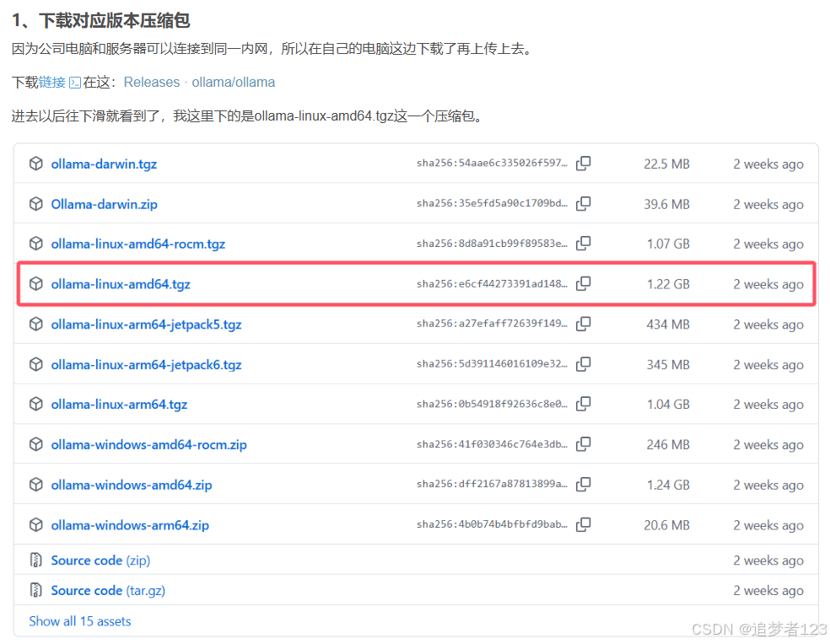Click package icon beside ollama-windows-arm64.zip
The height and width of the screenshot is (644, 830).
click(x=36, y=524)
